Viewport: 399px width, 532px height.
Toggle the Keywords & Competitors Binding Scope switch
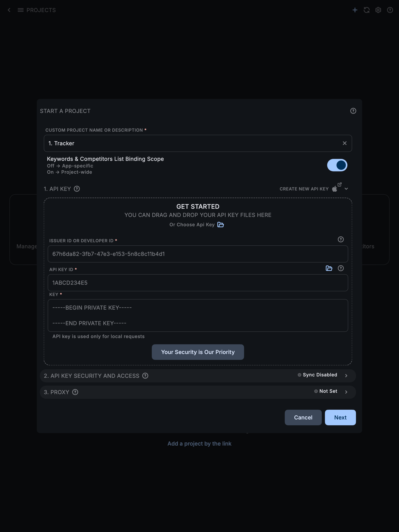pyautogui.click(x=337, y=165)
